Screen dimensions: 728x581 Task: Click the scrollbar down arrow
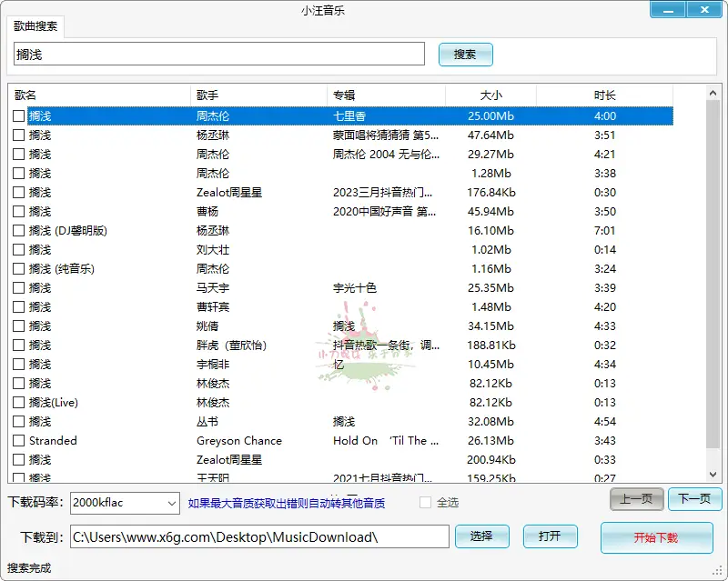(x=713, y=475)
